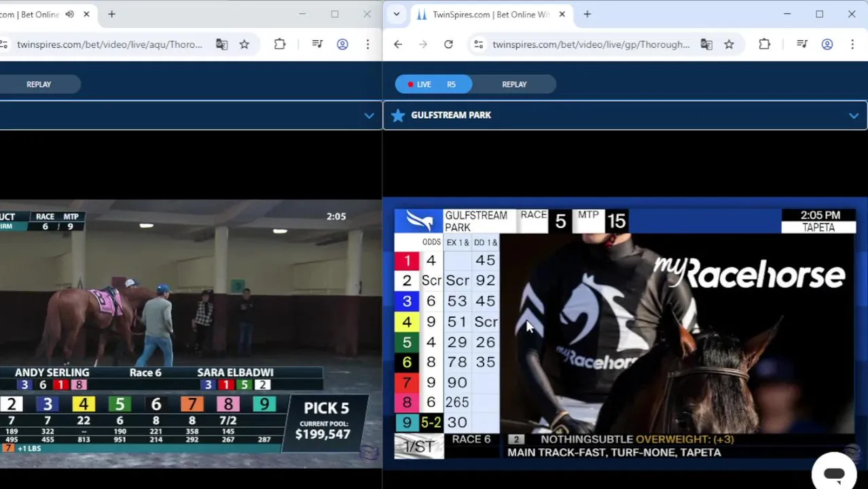
Task: Click the Aqueduct paddock video in left window
Action: [x=191, y=333]
